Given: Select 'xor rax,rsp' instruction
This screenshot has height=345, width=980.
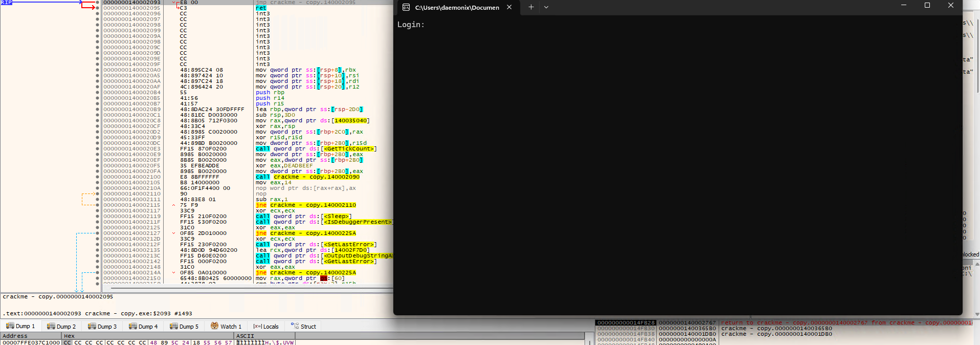Looking at the screenshot, I should pos(275,126).
